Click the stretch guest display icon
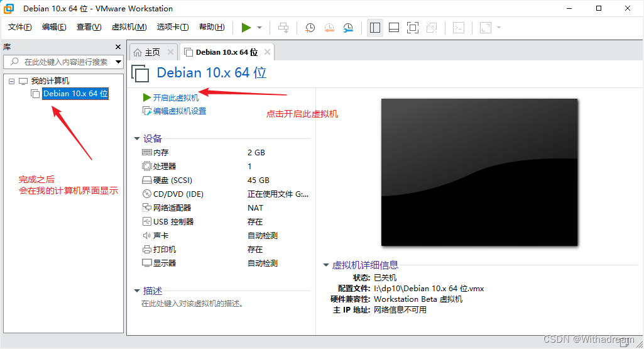 [x=486, y=28]
